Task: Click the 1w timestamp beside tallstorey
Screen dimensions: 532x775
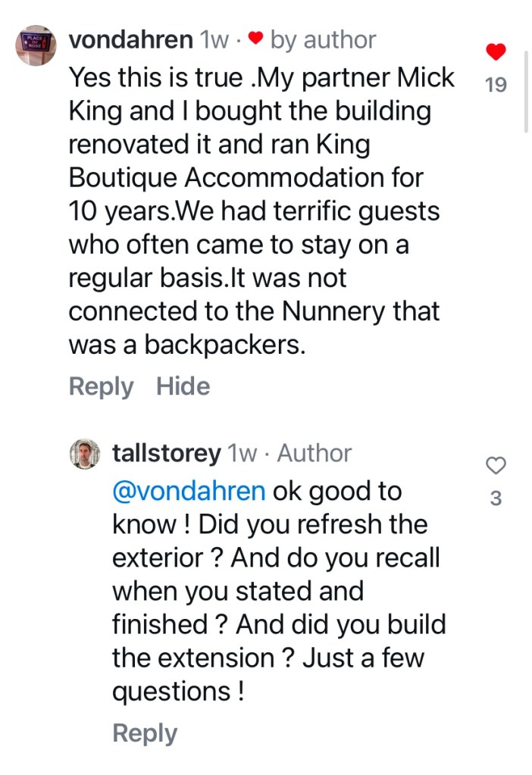Action: pyautogui.click(x=243, y=454)
